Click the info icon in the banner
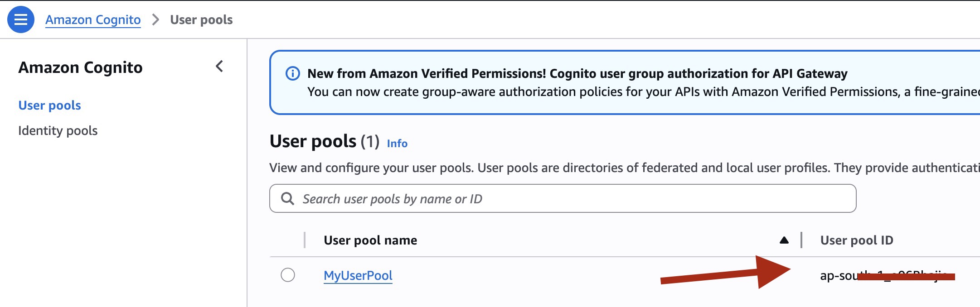Image resolution: width=980 pixels, height=307 pixels. 292,73
